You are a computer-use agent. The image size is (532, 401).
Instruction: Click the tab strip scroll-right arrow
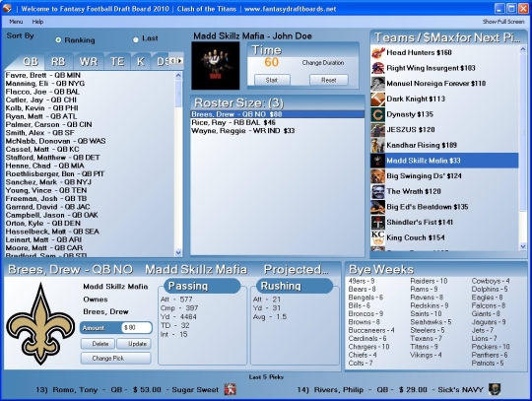click(x=180, y=61)
